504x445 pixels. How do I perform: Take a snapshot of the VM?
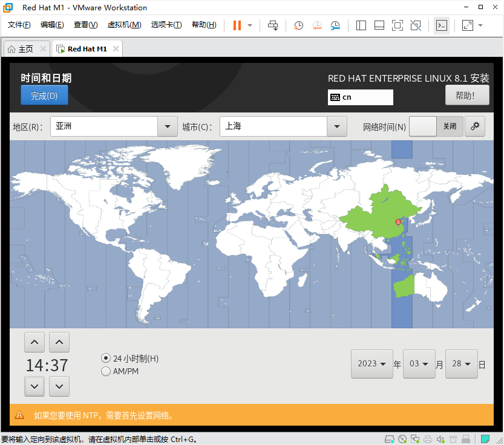tap(299, 25)
